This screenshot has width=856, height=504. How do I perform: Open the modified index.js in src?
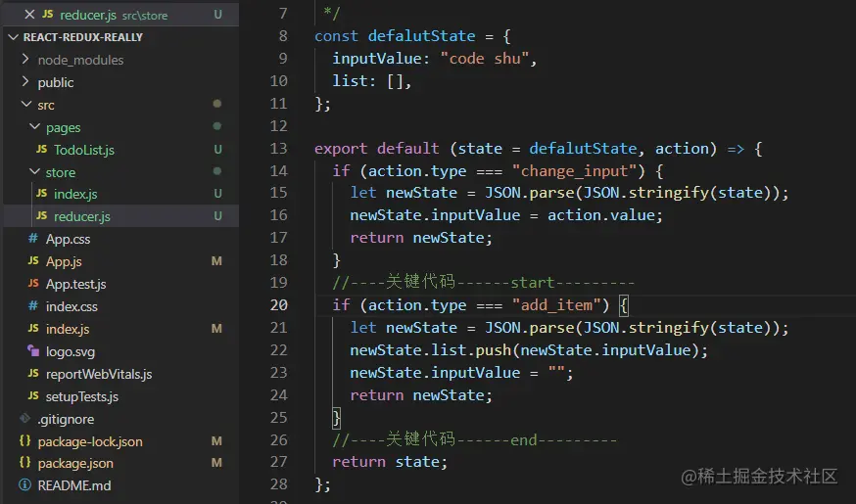[x=68, y=329]
